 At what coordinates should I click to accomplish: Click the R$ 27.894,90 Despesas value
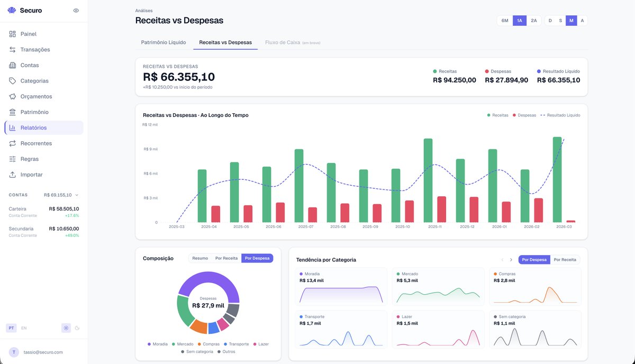coord(506,80)
